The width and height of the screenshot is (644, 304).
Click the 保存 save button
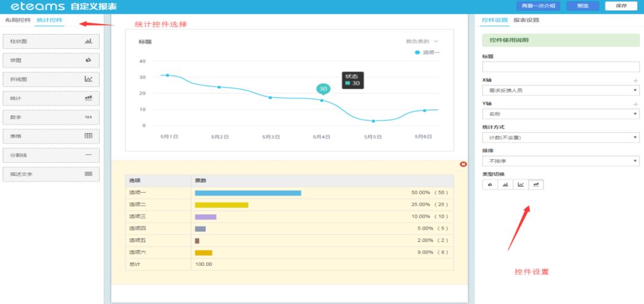point(621,6)
